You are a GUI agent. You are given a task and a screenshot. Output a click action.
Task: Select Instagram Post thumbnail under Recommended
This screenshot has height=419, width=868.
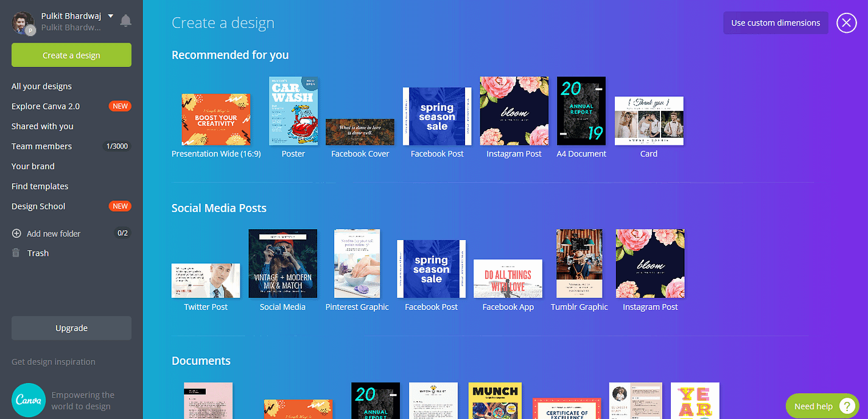tap(514, 111)
